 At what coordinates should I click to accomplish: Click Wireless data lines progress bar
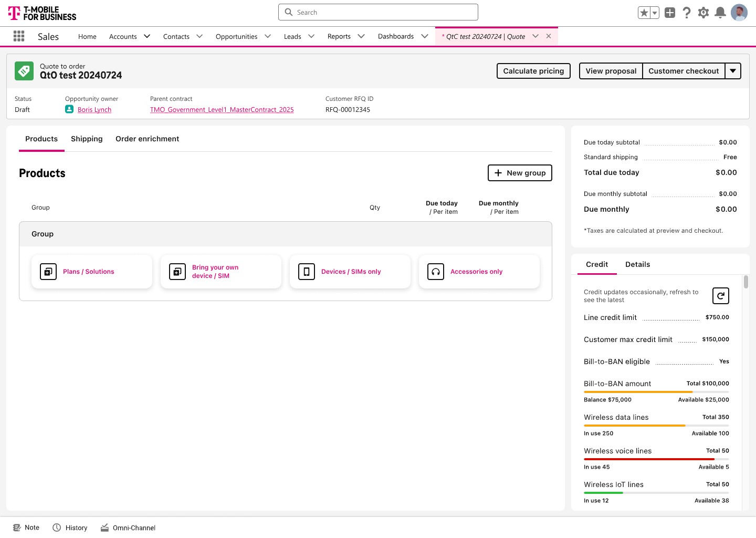tap(656, 426)
